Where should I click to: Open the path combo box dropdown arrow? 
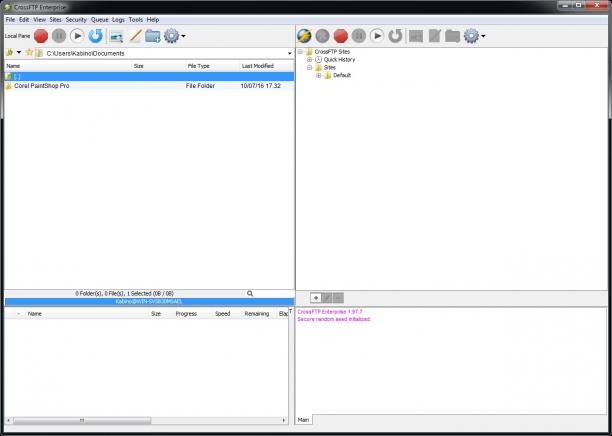(290, 53)
